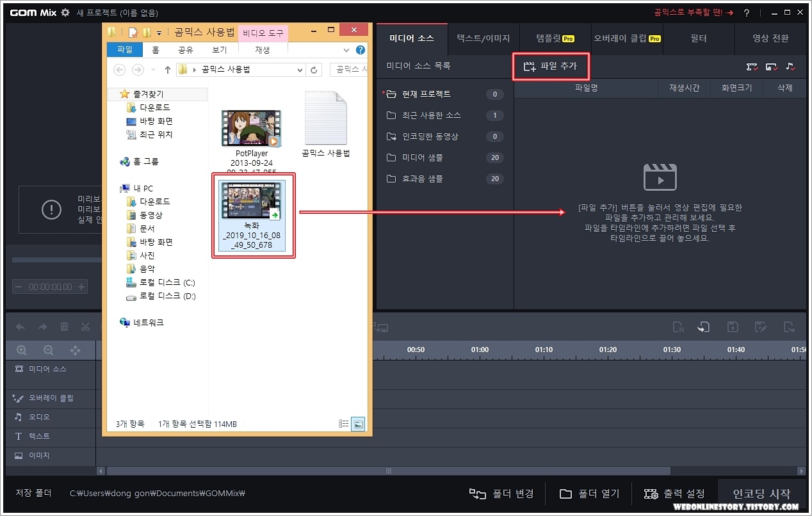Viewport: 812px width, 516px height.
Task: Zoom out on the timeline
Action: pyautogui.click(x=48, y=350)
